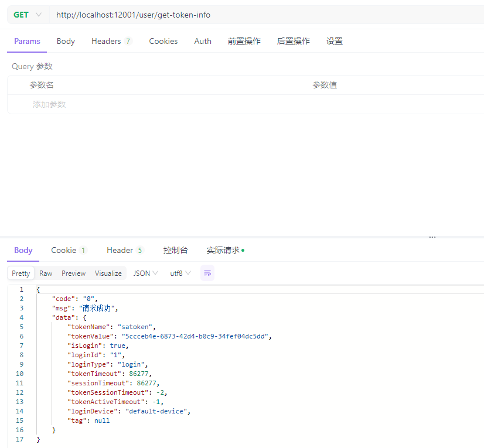Switch to the request Body tab

tap(66, 41)
